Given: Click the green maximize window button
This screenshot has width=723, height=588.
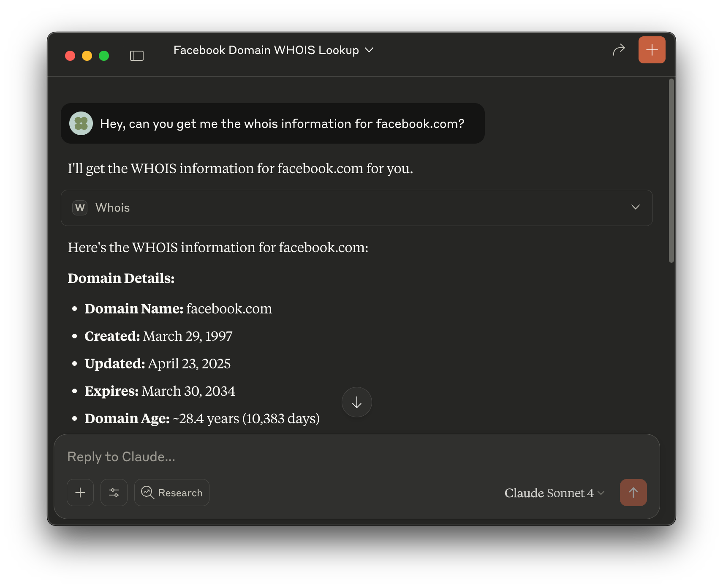Looking at the screenshot, I should pos(104,56).
